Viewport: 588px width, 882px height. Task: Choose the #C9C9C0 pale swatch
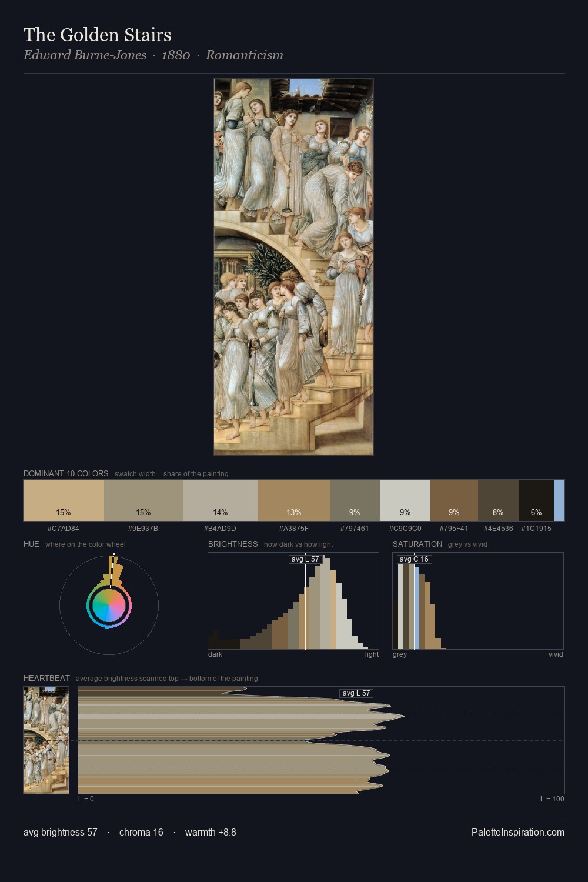pos(405,500)
